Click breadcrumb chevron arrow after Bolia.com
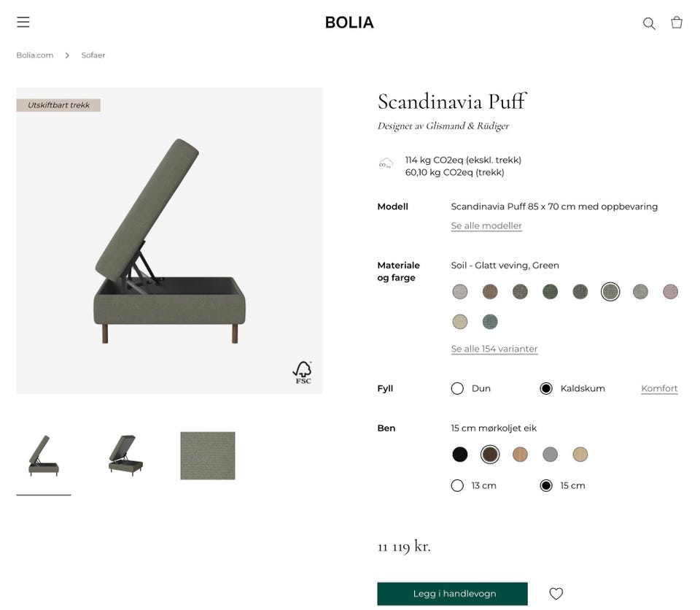The height and width of the screenshot is (610, 700). click(x=67, y=55)
